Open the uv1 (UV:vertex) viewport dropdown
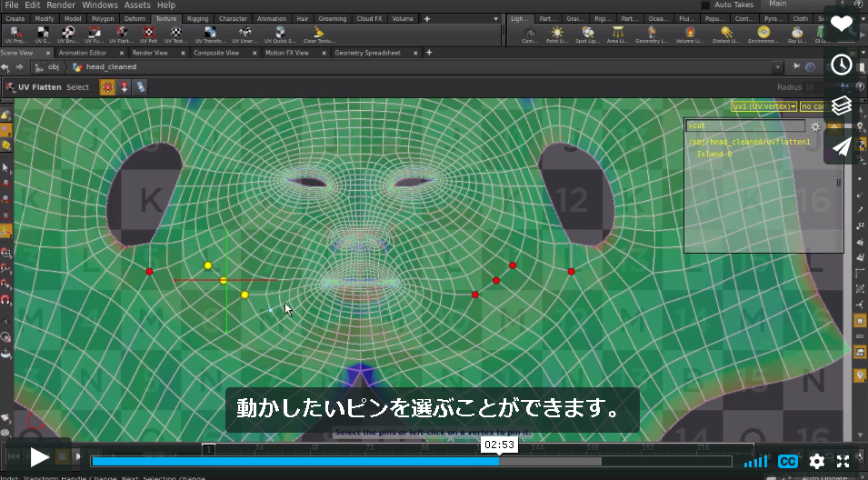This screenshot has height=480, width=868. [x=763, y=106]
